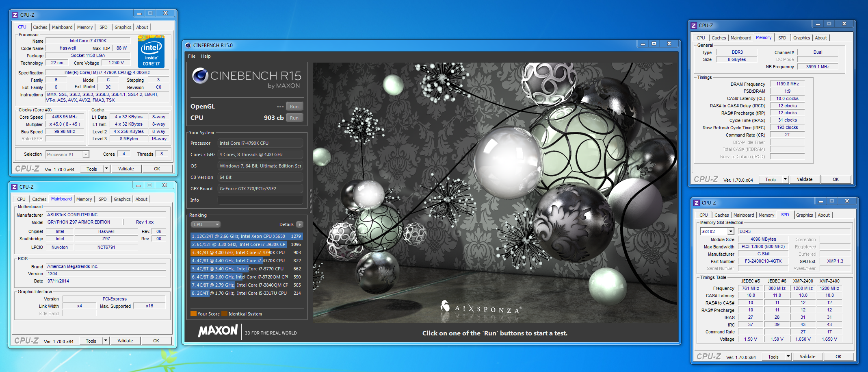The width and height of the screenshot is (868, 372).
Task: Open the Tools dropdown arrow in CPU-Z Mainboard window
Action: point(106,341)
